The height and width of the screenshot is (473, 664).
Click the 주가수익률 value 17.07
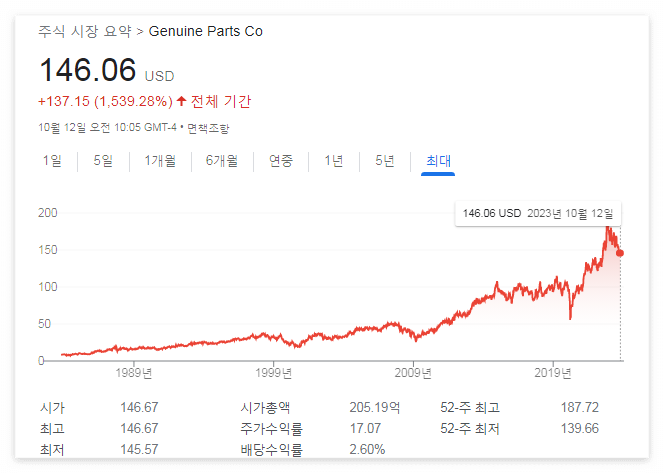(x=365, y=429)
